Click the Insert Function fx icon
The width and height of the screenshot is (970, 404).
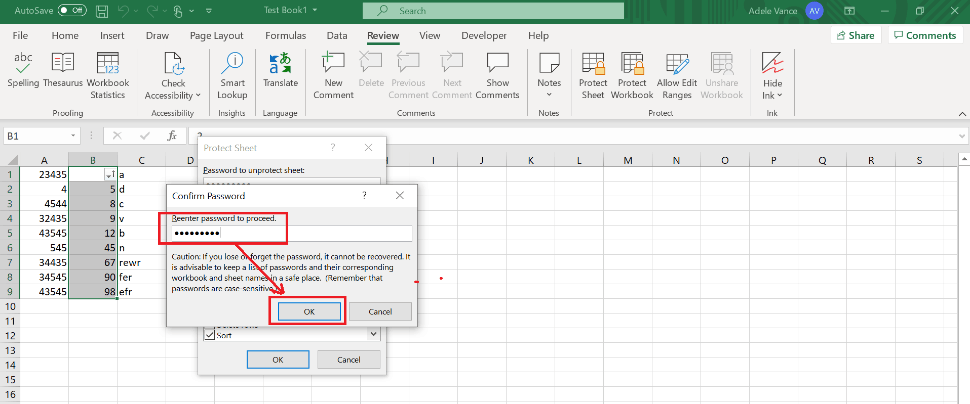(x=173, y=135)
